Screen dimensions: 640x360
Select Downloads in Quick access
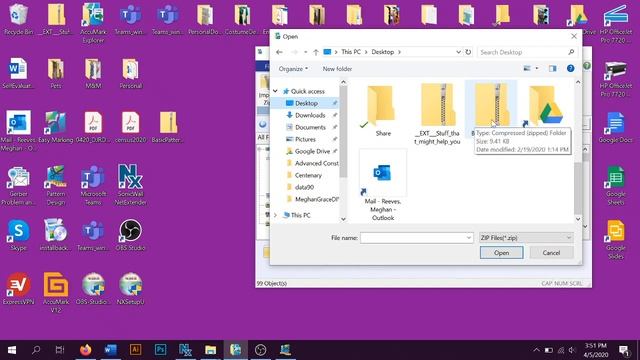(310, 115)
